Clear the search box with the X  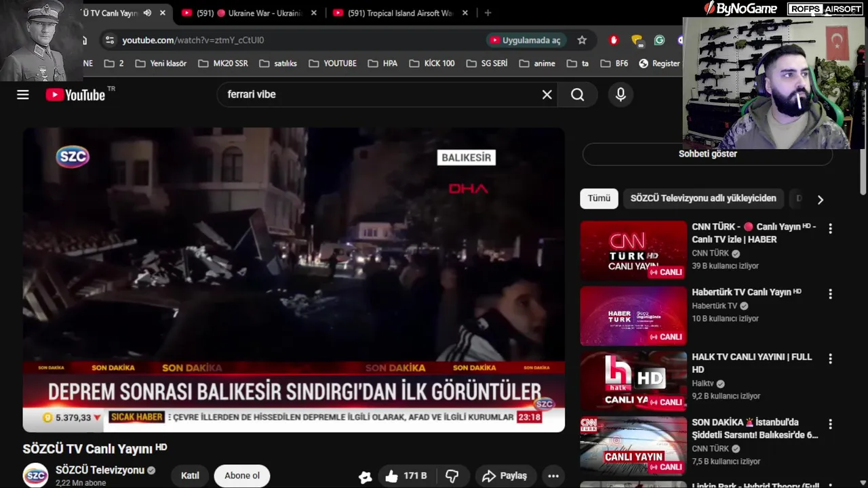coord(547,95)
